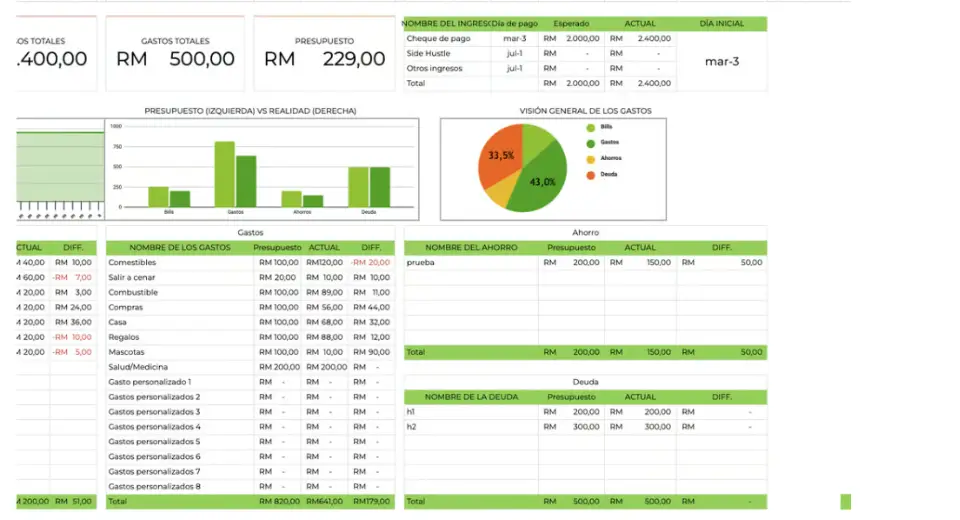
Task: Click the NOMBRE DE LOS GASTOS header
Action: point(176,247)
